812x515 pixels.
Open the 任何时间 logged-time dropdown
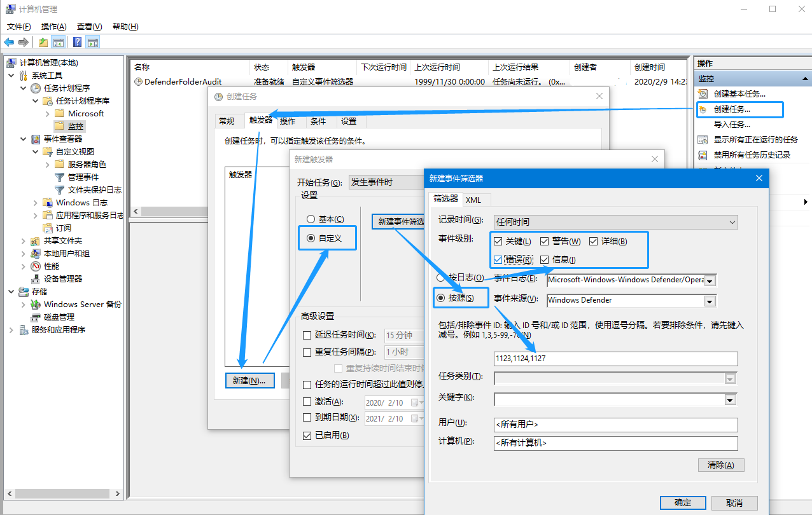tap(732, 222)
